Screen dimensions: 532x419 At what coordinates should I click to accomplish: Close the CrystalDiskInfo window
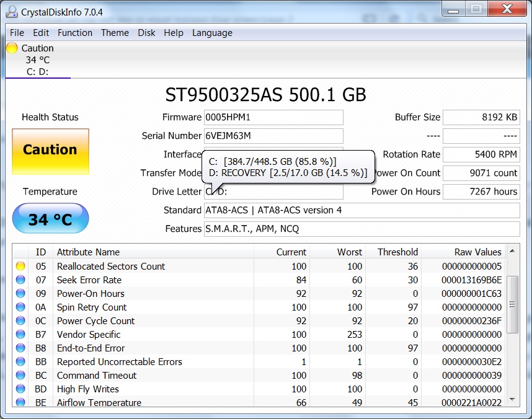pyautogui.click(x=507, y=9)
